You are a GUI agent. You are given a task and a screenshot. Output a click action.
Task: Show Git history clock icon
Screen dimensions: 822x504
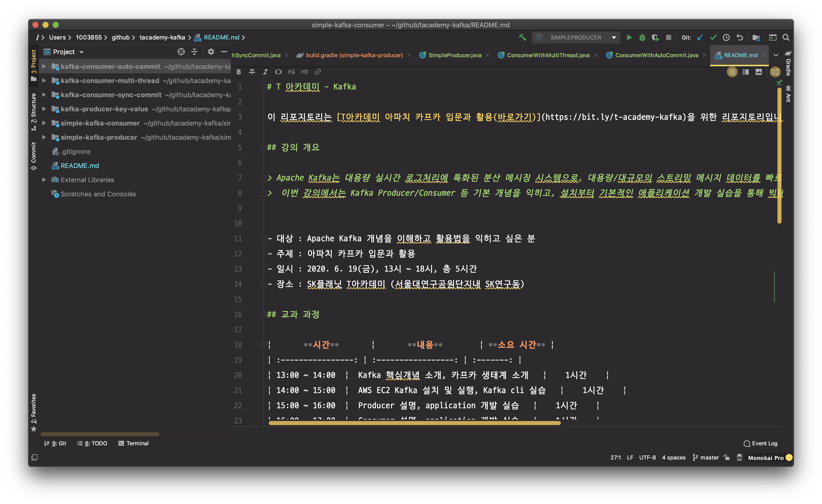coord(726,37)
